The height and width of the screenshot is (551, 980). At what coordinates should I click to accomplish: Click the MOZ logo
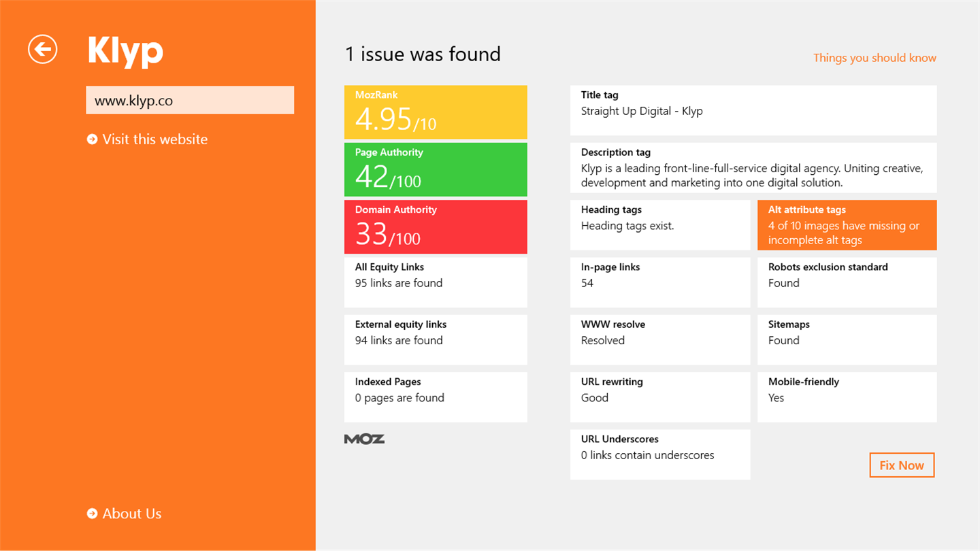click(365, 439)
